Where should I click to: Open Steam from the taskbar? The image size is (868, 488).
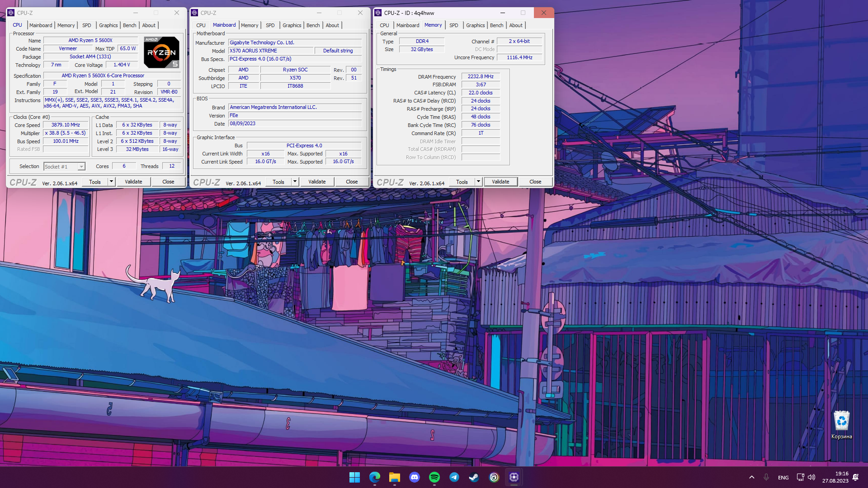tap(474, 477)
